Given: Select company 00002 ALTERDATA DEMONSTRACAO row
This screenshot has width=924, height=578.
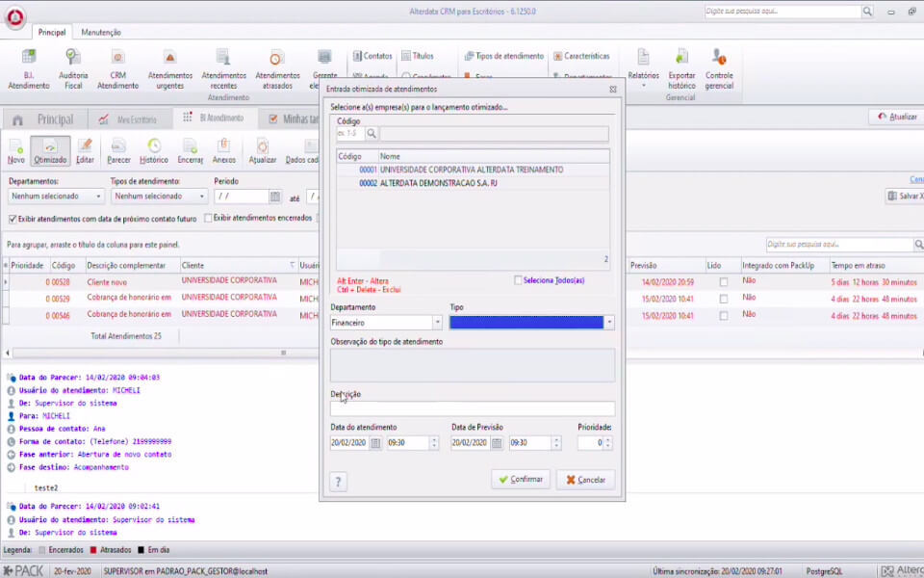Looking at the screenshot, I should 473,183.
